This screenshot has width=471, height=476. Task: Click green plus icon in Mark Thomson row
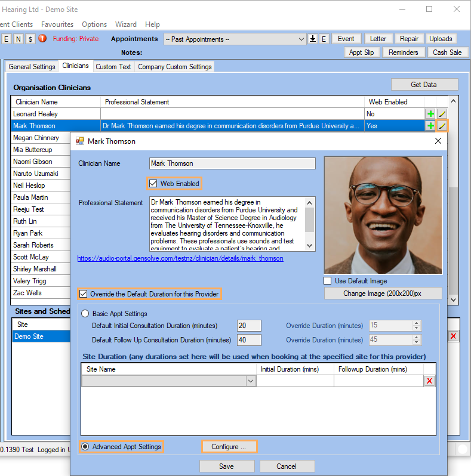pyautogui.click(x=430, y=126)
